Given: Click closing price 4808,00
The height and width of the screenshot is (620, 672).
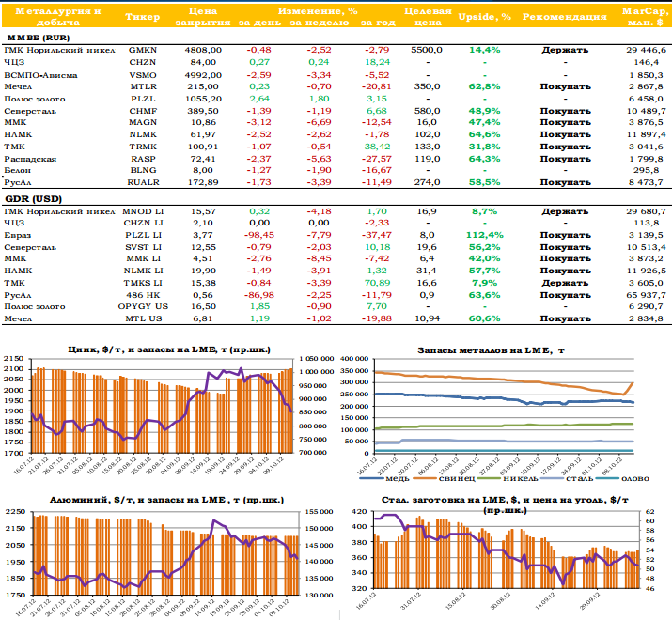Looking at the screenshot, I should click(x=203, y=50).
